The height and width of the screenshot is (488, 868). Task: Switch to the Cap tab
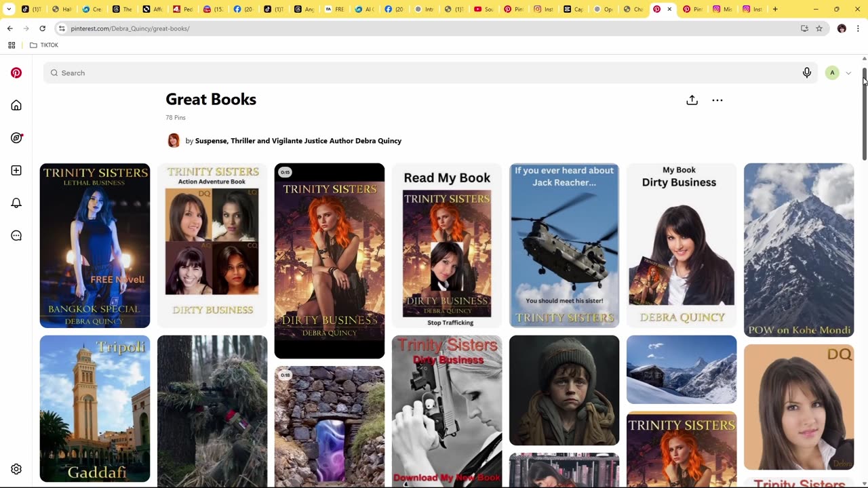(x=573, y=9)
